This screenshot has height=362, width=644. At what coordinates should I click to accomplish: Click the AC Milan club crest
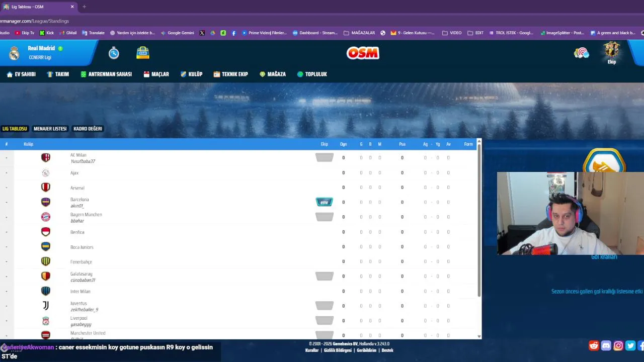pos(46,157)
